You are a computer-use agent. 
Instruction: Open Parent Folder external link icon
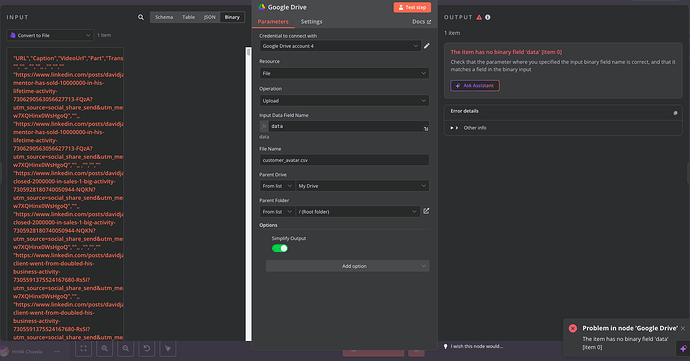tap(426, 211)
